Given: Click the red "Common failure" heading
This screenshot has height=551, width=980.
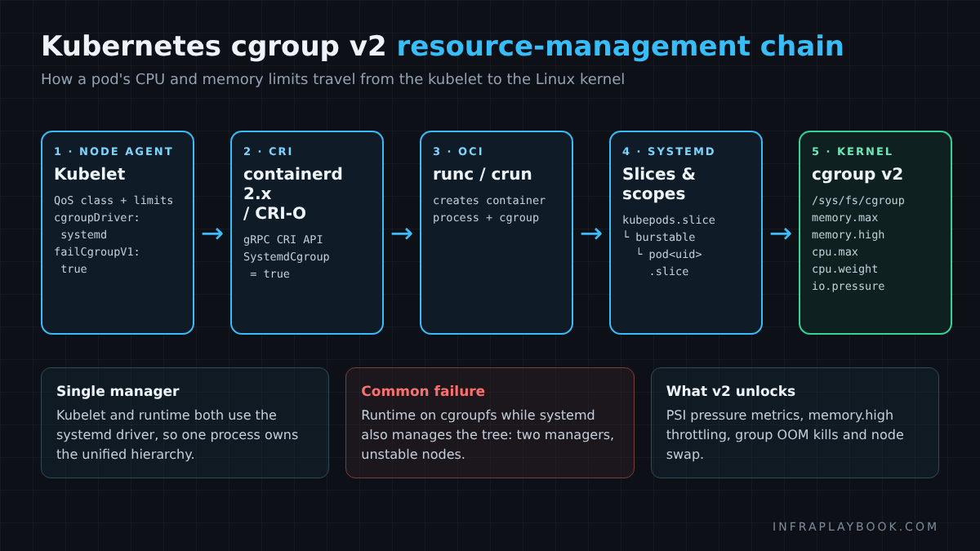Looking at the screenshot, I should pyautogui.click(x=423, y=391).
